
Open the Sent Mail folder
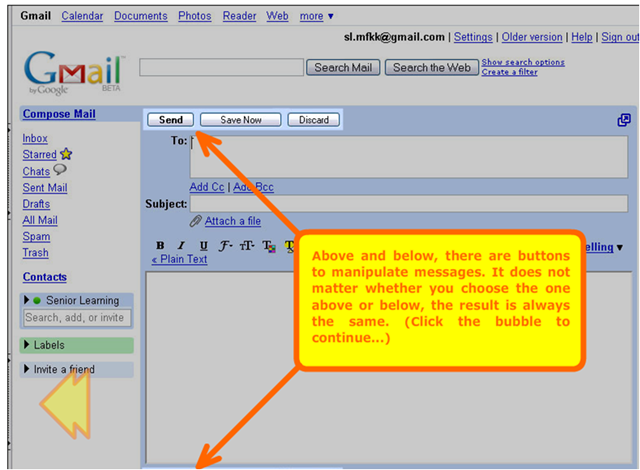pos(45,188)
